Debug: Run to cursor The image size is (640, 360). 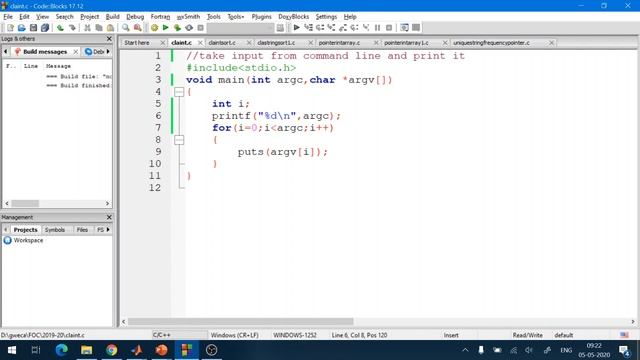(309, 28)
